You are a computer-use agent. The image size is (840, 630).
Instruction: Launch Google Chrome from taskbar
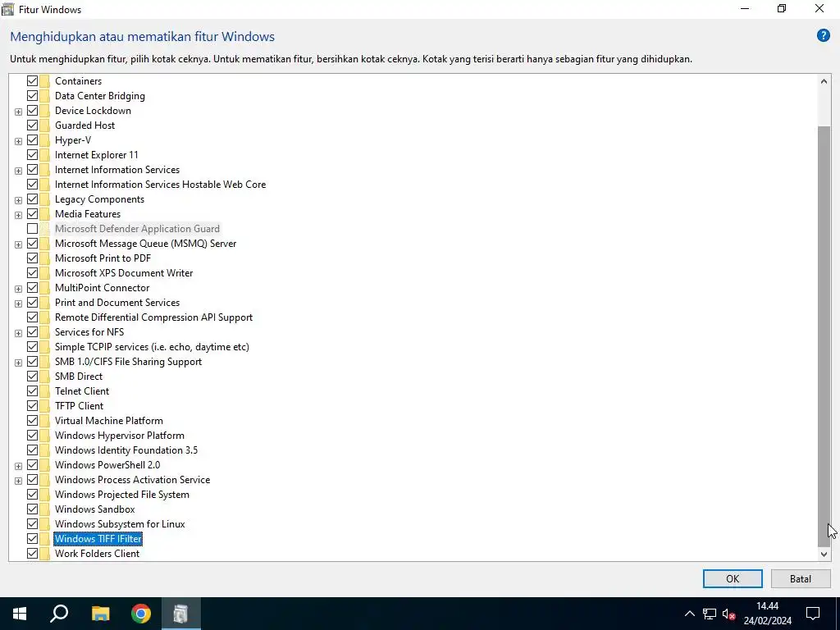141,614
